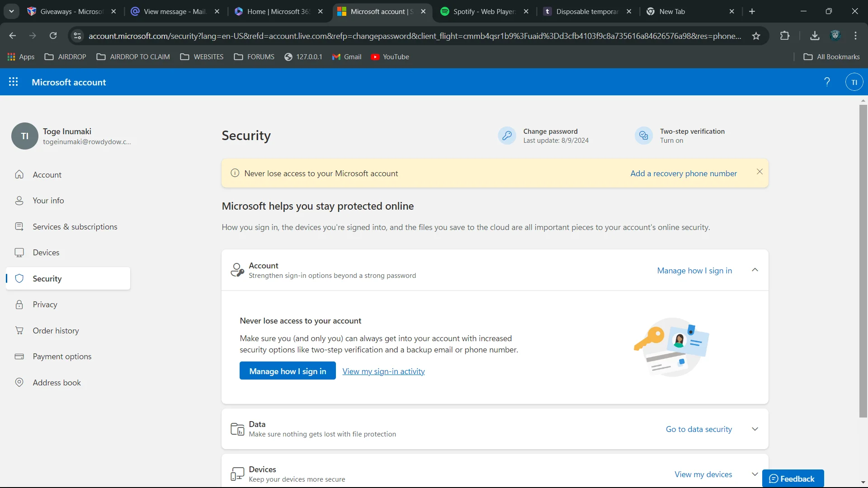Click the Microsoft account header title
The image size is (868, 488).
coord(69,82)
